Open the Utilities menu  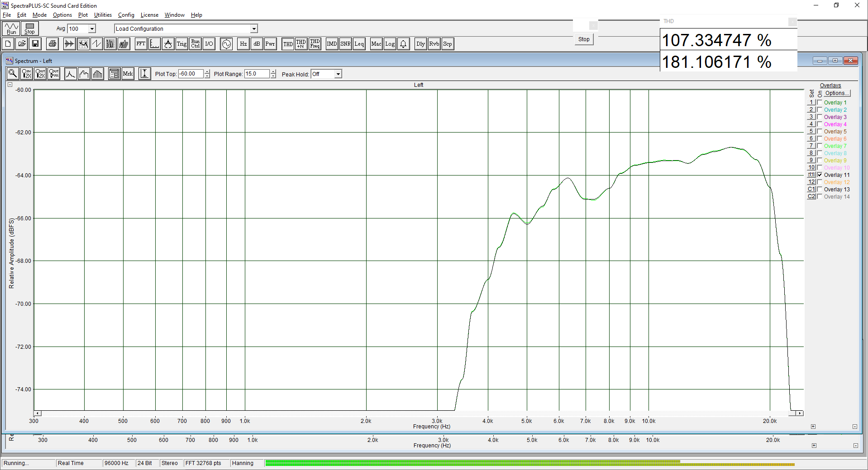[103, 15]
